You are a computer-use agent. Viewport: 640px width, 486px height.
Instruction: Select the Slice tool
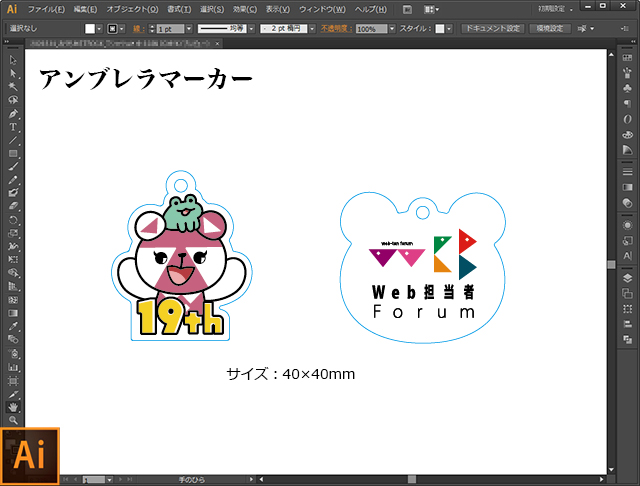tap(13, 394)
